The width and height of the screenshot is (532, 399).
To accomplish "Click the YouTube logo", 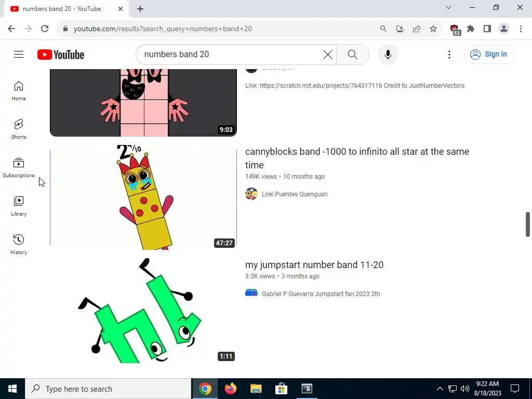I will (61, 55).
